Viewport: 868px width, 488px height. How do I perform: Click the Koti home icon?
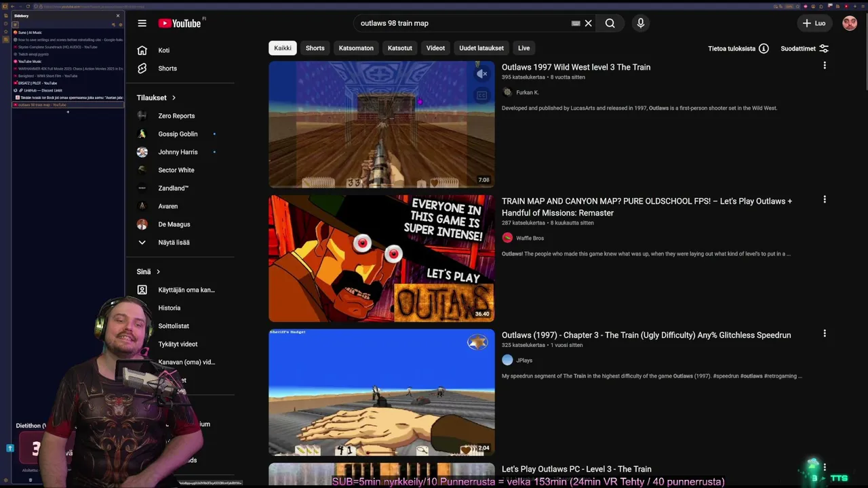[142, 50]
